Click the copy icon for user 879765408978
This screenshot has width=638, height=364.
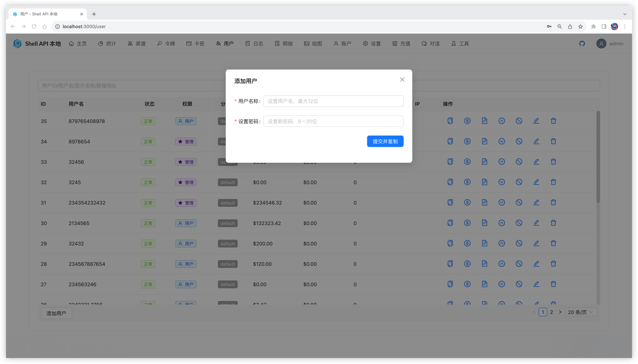coord(450,121)
